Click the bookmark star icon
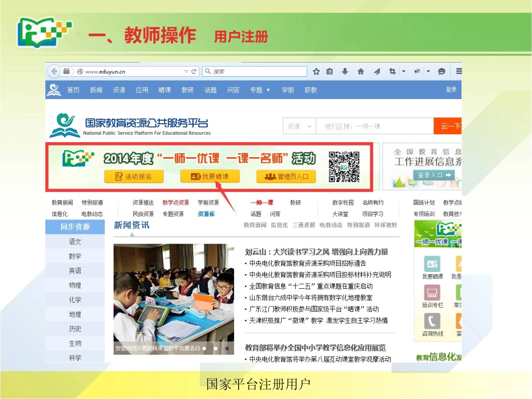 point(316,71)
